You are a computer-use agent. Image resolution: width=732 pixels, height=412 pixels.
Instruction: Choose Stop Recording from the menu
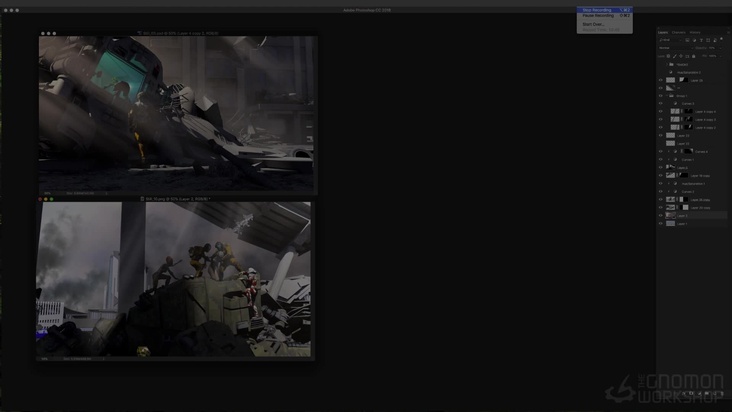605,10
